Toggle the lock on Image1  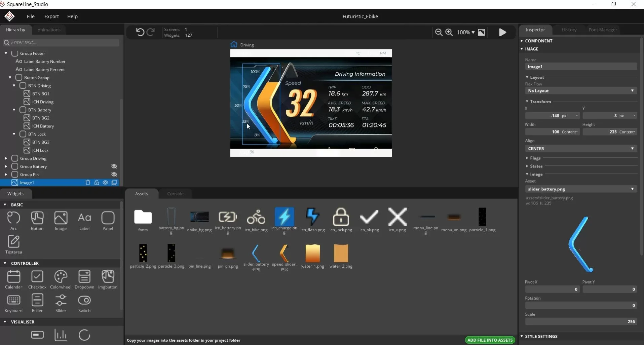tap(97, 182)
